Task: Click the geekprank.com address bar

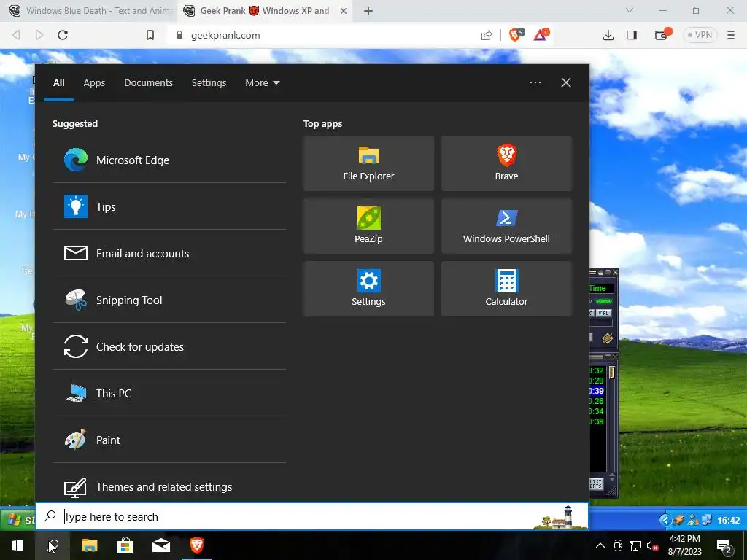Action: [x=324, y=35]
